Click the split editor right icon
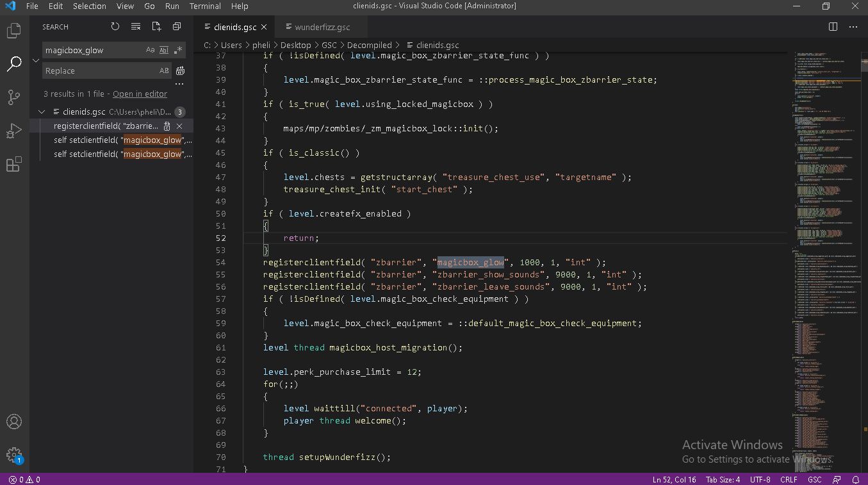 coord(833,27)
